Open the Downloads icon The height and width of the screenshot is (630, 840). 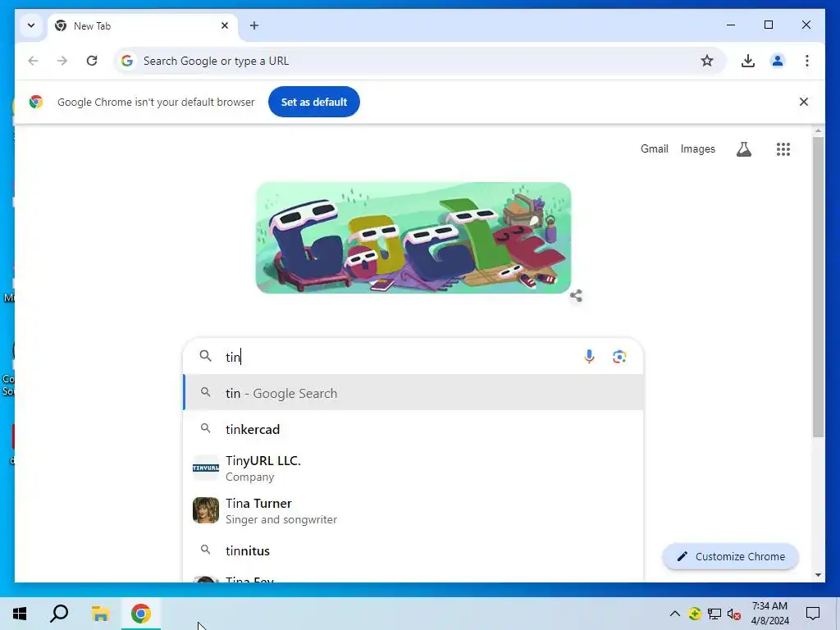point(748,61)
